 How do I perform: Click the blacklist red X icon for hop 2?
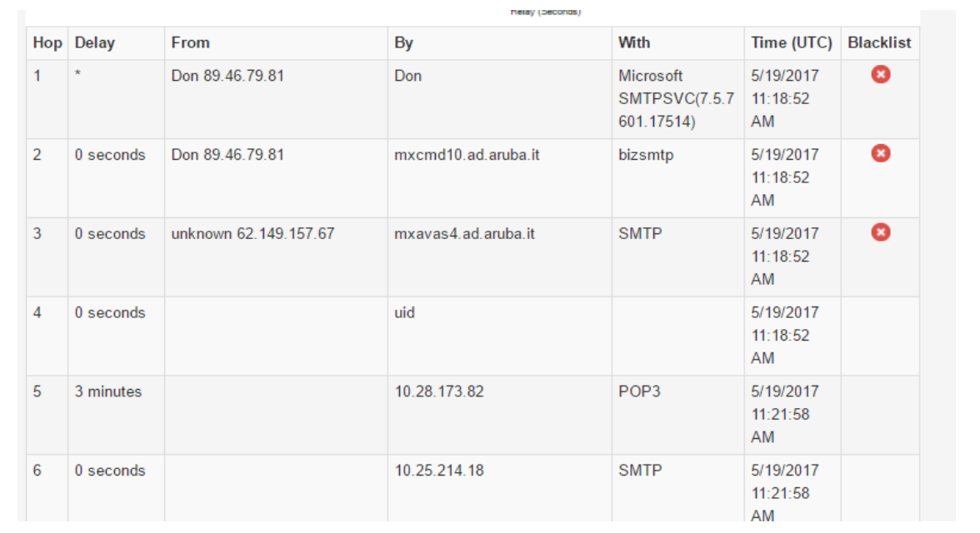[x=880, y=153]
